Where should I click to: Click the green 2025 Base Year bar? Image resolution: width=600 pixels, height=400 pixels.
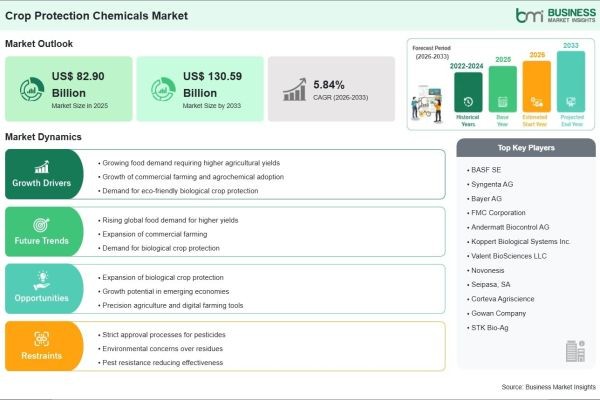coord(502,89)
